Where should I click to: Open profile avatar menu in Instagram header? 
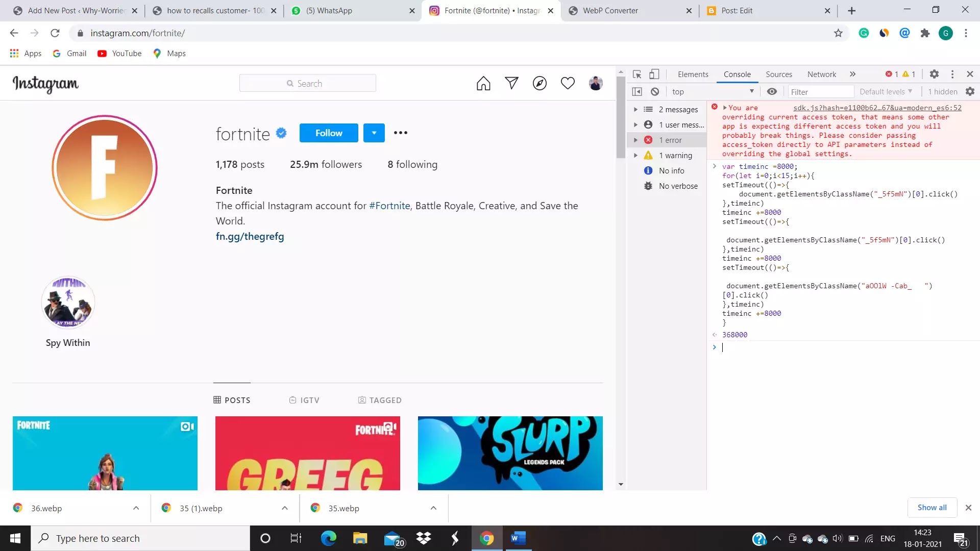pyautogui.click(x=596, y=83)
